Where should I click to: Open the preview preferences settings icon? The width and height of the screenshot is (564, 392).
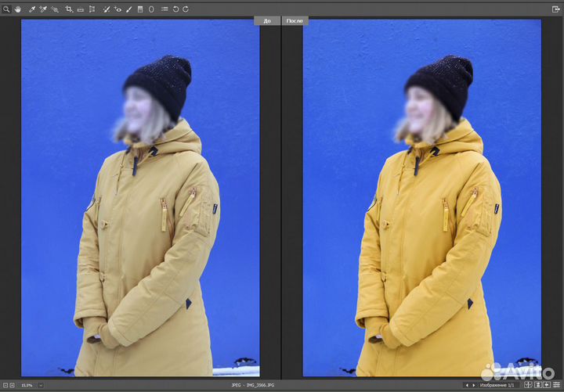(x=556, y=385)
